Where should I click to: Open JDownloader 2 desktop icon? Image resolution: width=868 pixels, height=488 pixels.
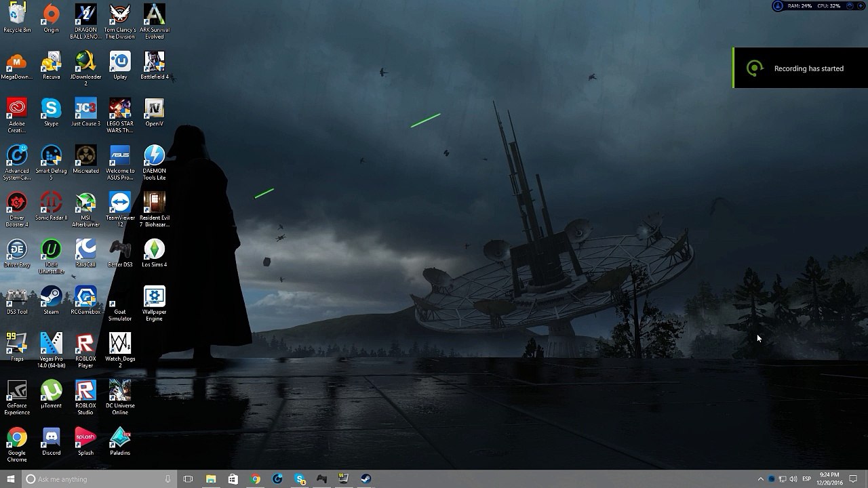click(x=85, y=68)
